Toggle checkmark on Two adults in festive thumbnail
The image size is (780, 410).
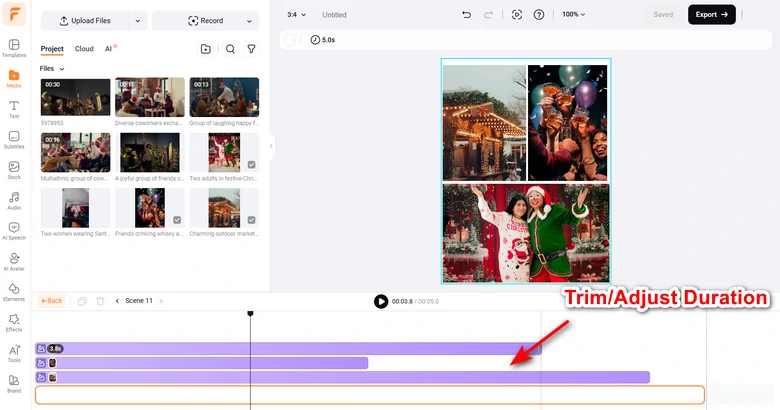(252, 165)
